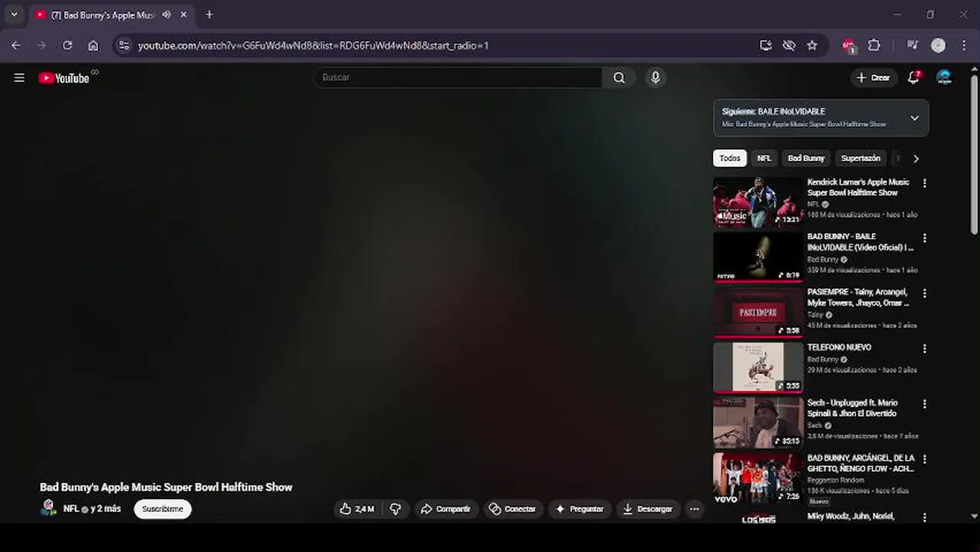Open TELEFONO NUEVO video thumbnail

click(758, 368)
